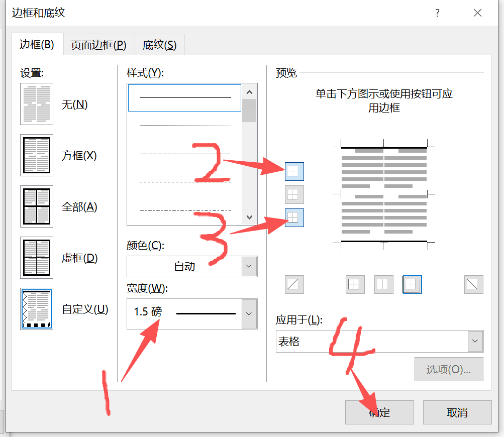Toggle the right border button below preview
This screenshot has height=437, width=504.
412,284
